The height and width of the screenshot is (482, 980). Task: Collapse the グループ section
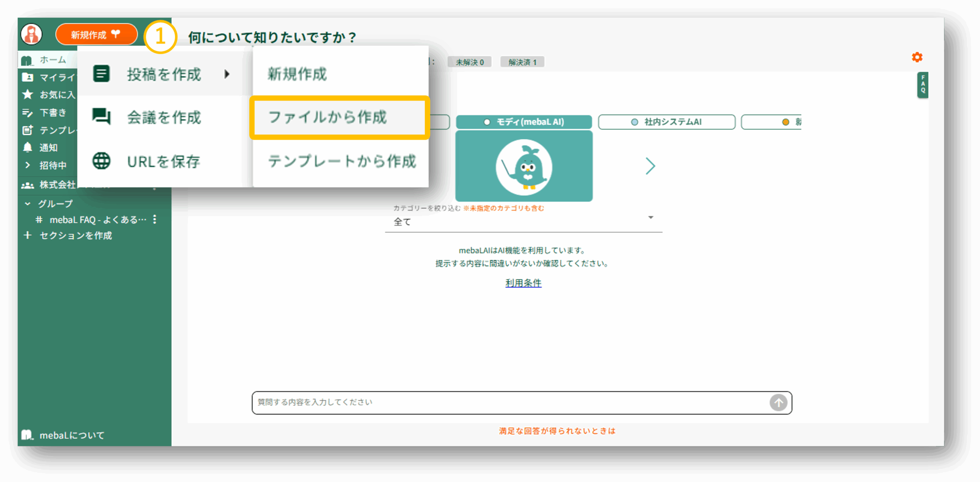click(x=27, y=204)
